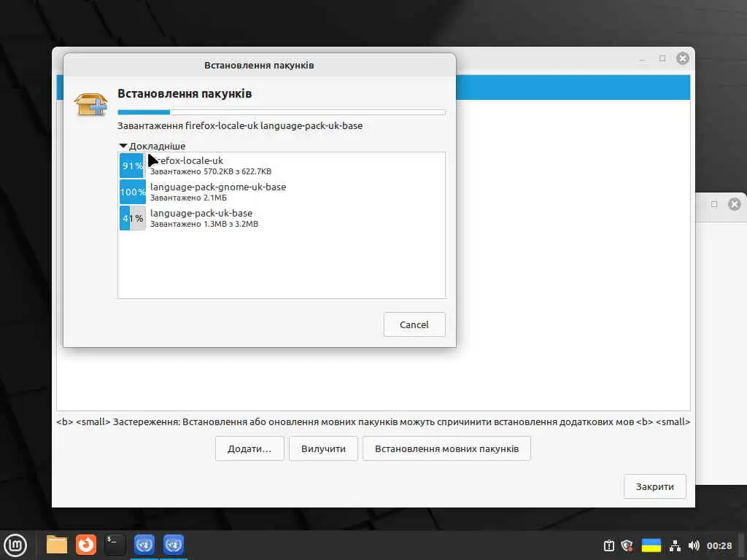Select language-pack-uk-base download row
Viewport: 747px width, 560px height.
281,217
